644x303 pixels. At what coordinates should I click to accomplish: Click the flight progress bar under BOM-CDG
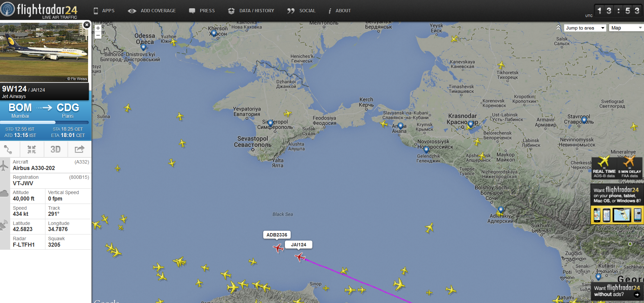[x=44, y=122]
